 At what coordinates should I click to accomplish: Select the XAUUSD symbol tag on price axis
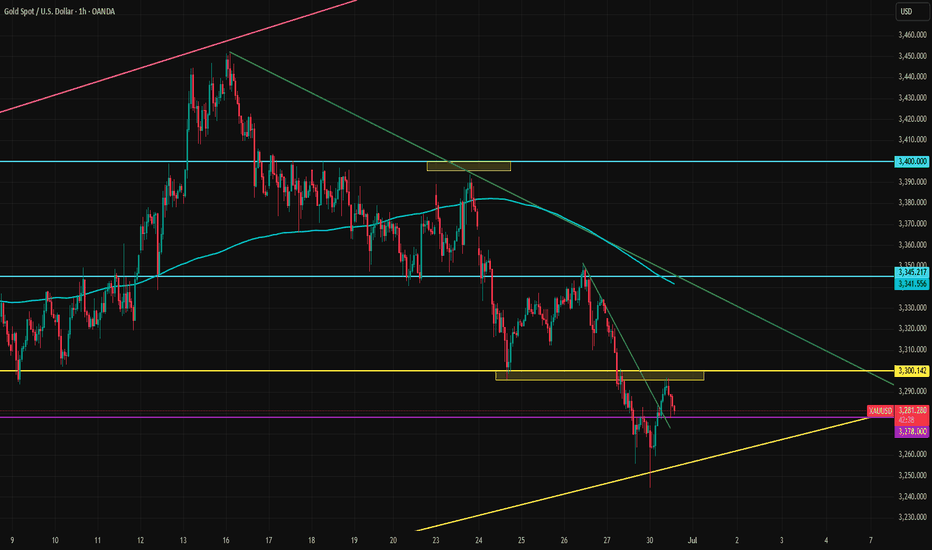pos(880,411)
